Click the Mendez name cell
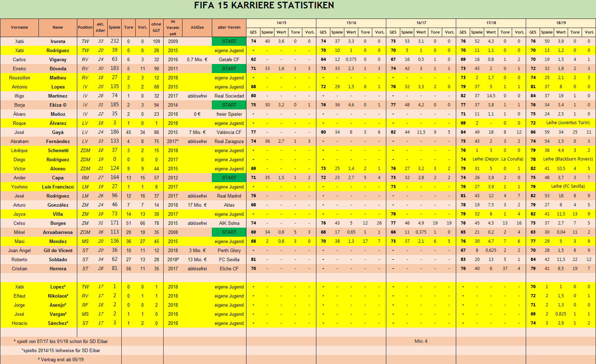The image size is (596, 364). [x=58, y=241]
